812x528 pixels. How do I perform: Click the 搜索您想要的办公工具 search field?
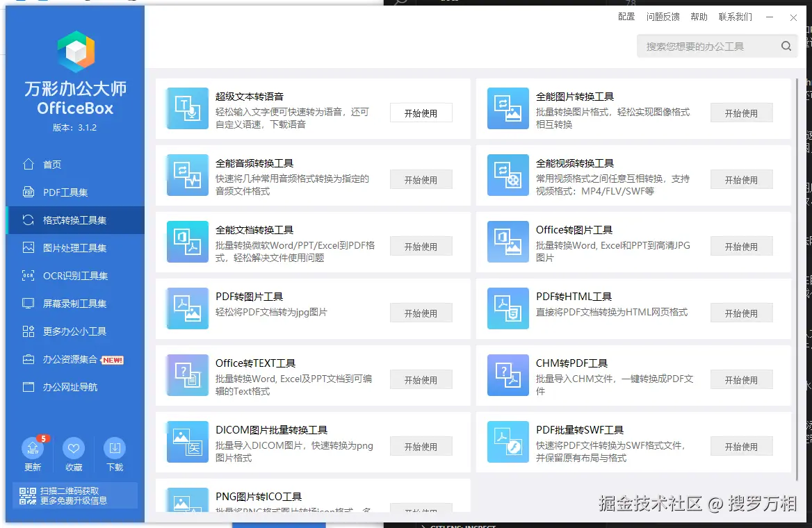pyautogui.click(x=717, y=46)
